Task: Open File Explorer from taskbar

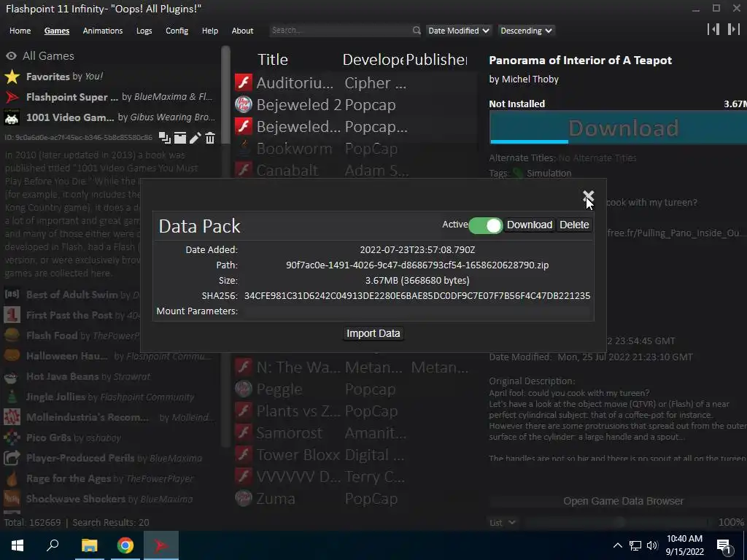Action: [x=89, y=545]
